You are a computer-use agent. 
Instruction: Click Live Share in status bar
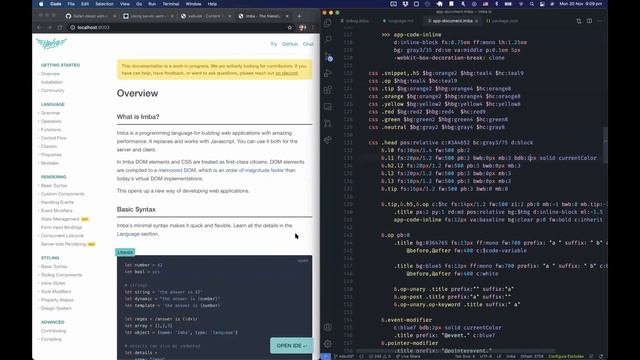(x=408, y=356)
